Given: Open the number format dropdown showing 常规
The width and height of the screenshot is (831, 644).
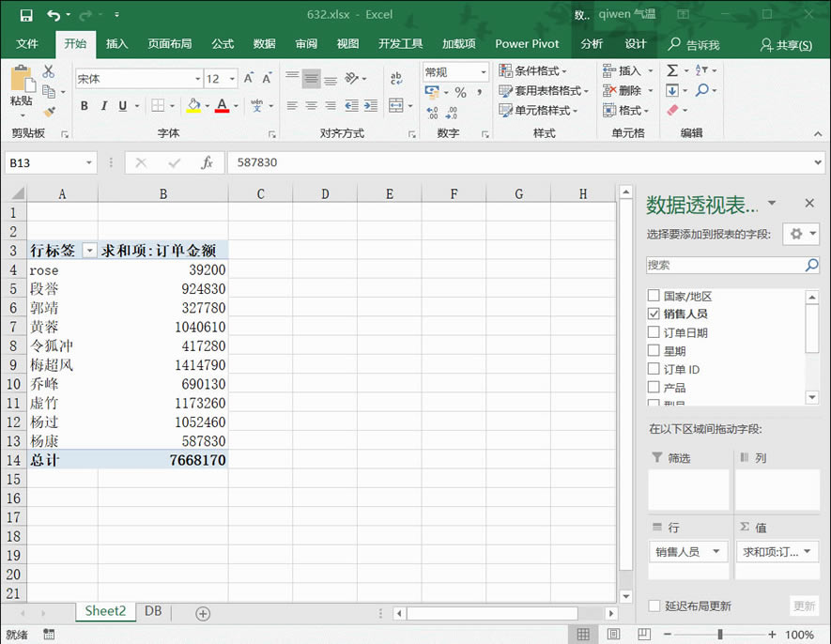Looking at the screenshot, I should (x=484, y=70).
